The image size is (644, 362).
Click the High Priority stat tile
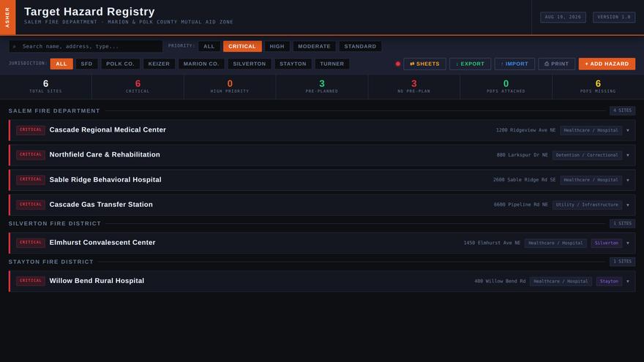pyautogui.click(x=230, y=86)
